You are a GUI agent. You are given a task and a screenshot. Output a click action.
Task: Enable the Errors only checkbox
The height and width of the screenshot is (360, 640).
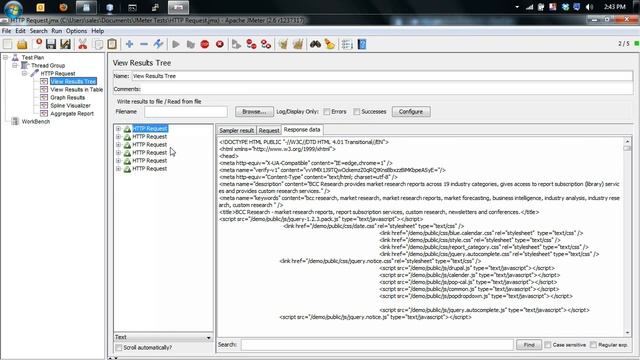click(x=327, y=111)
